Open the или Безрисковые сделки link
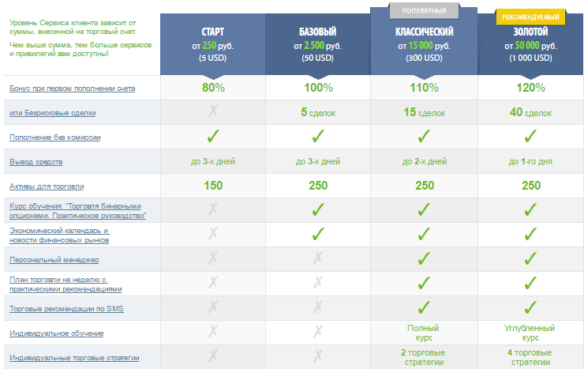This screenshot has width=588, height=369. coord(53,113)
